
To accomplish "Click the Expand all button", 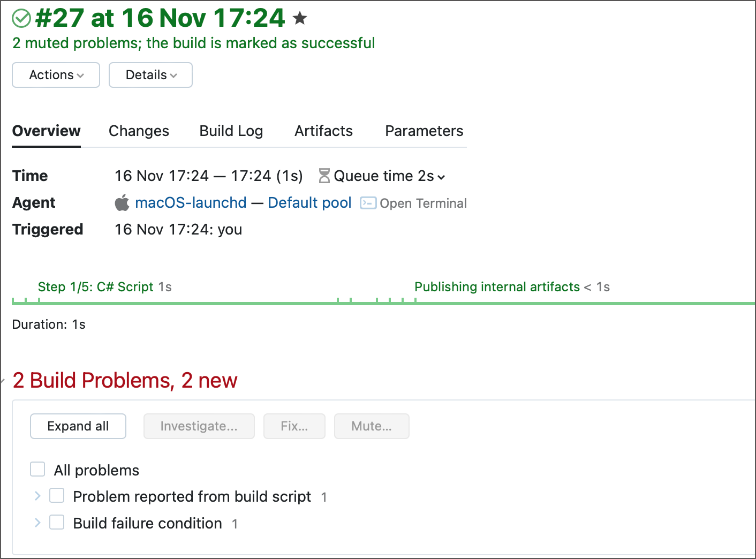I will pos(78,426).
